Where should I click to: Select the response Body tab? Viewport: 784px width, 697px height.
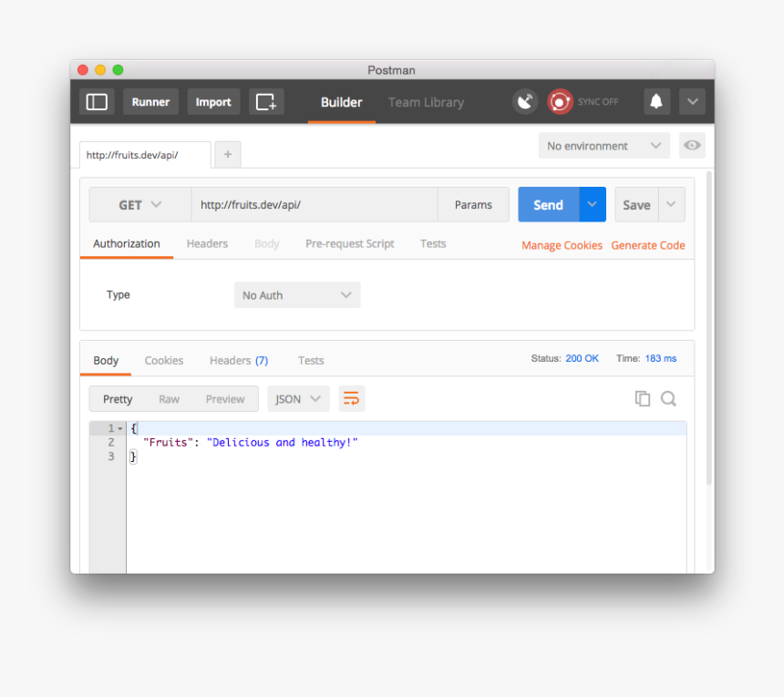[x=106, y=361]
